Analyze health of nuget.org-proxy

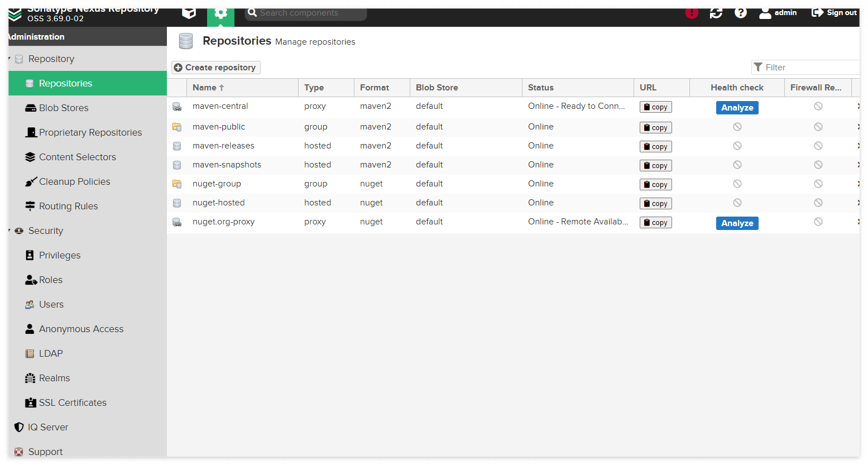tap(737, 223)
